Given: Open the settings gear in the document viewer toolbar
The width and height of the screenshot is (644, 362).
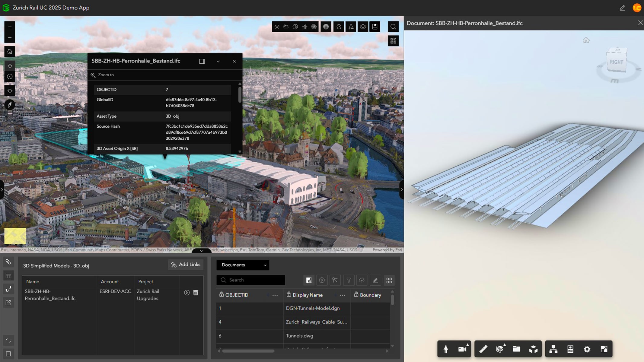Looking at the screenshot, I should (x=587, y=349).
